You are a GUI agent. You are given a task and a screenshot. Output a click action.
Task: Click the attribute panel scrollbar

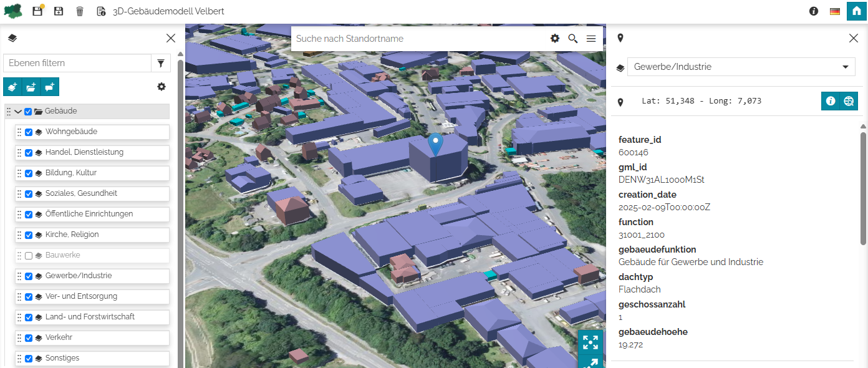(x=863, y=187)
